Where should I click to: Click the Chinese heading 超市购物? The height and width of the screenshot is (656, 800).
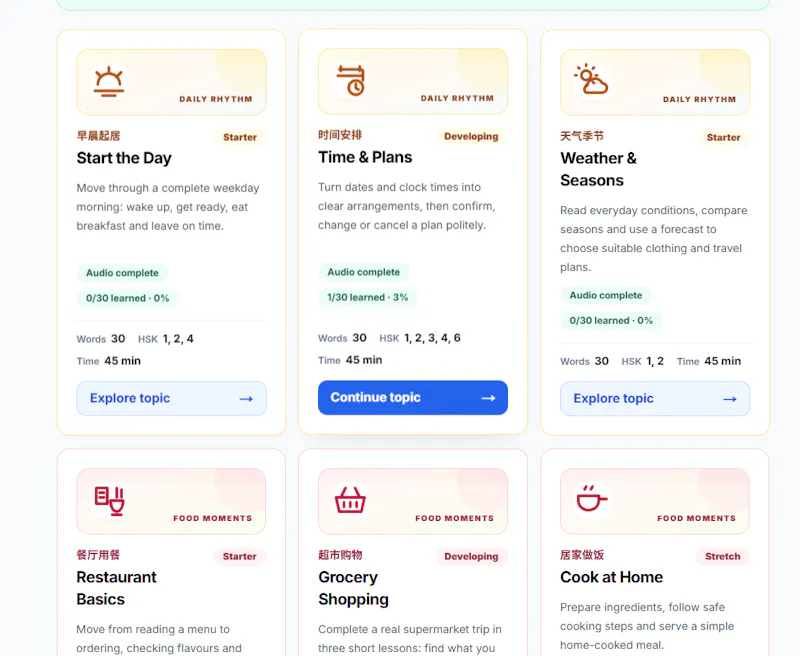click(x=340, y=555)
